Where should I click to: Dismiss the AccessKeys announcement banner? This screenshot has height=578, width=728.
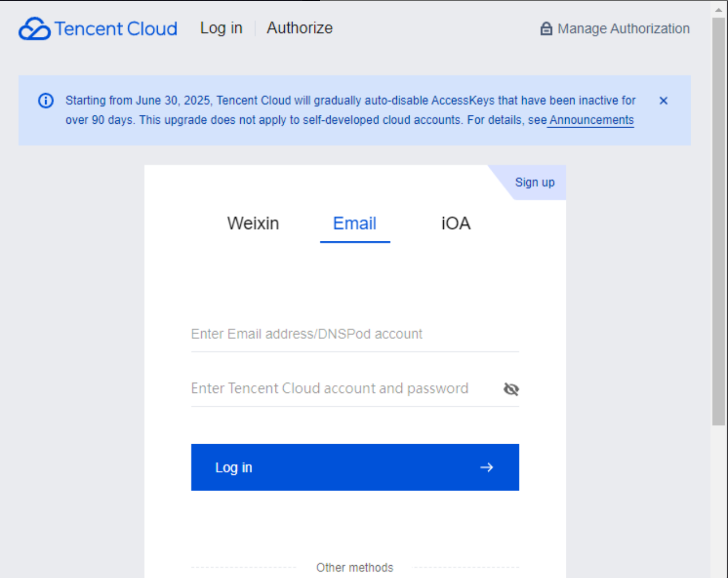pyautogui.click(x=663, y=100)
